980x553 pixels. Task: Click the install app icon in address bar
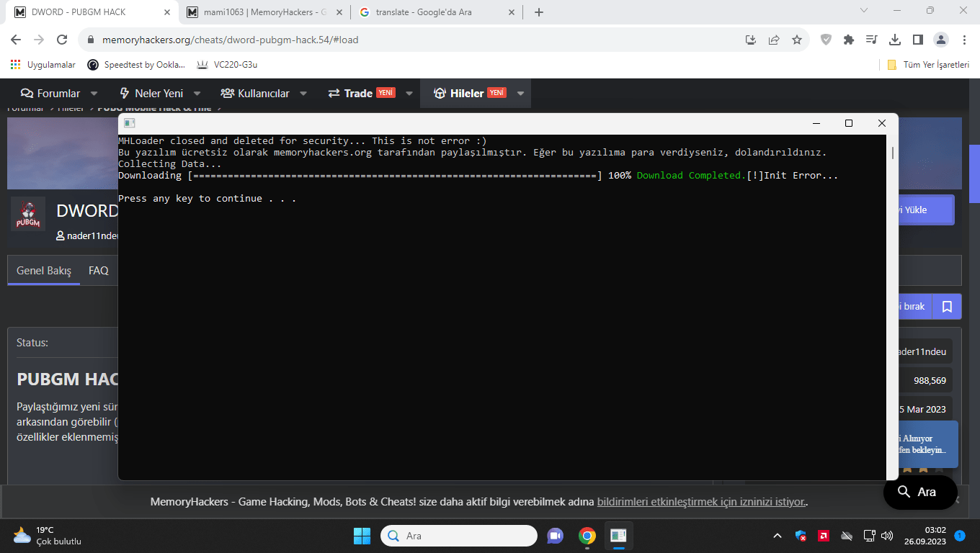(750, 40)
